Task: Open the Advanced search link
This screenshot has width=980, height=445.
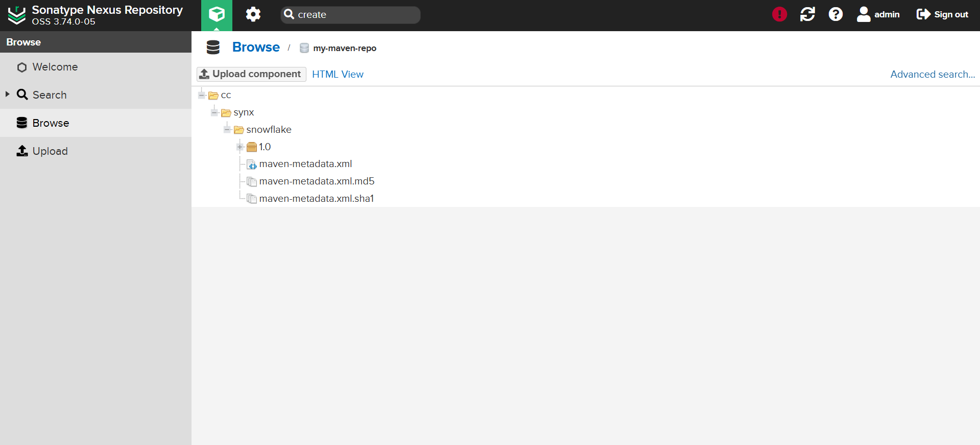Action: point(933,74)
